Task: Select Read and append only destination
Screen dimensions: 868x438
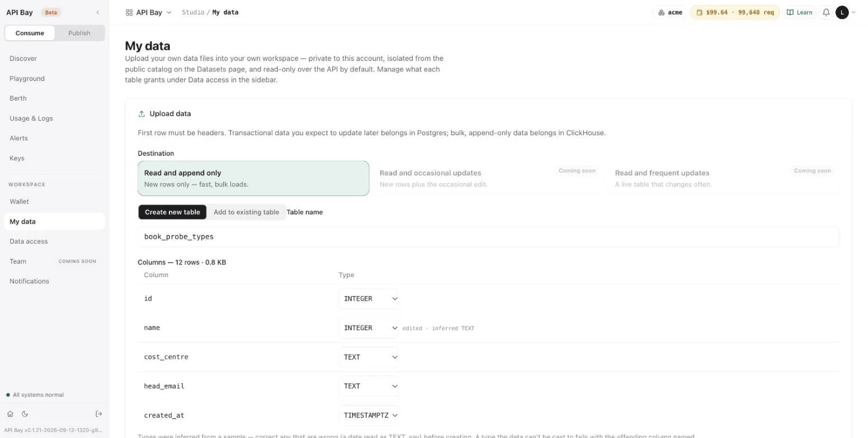Action: point(253,178)
